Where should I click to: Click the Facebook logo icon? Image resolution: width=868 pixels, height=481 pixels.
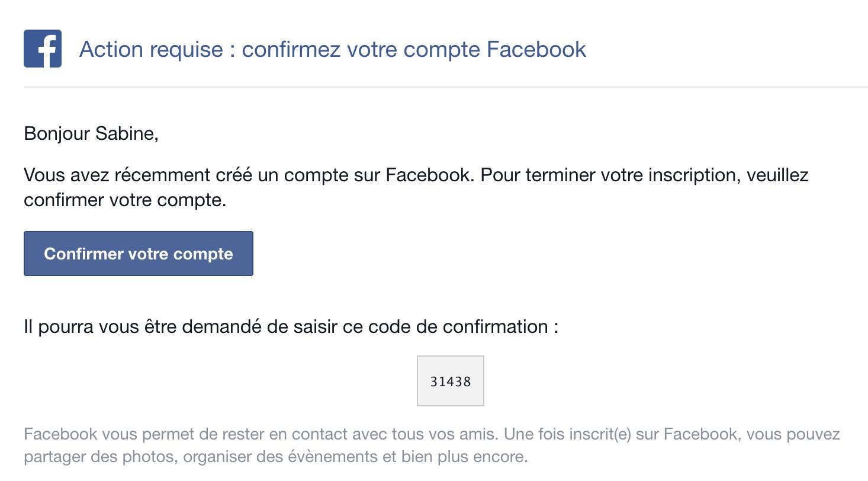[43, 49]
